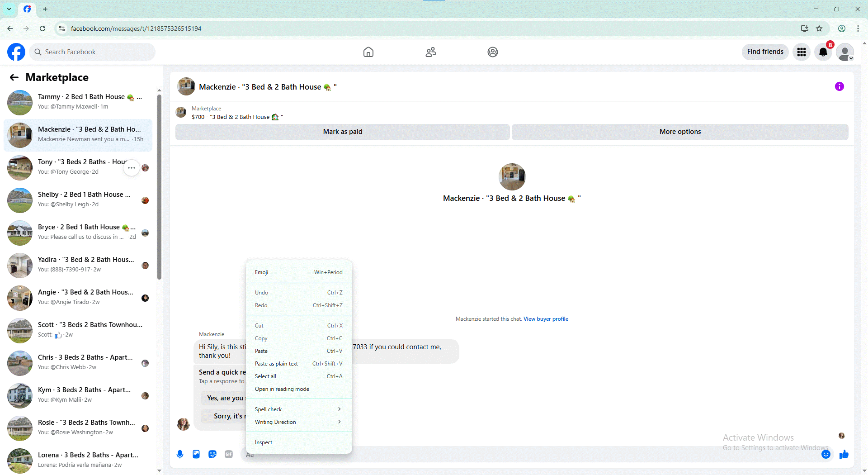Choose Select all in the context menu
The image size is (868, 475).
(299, 376)
